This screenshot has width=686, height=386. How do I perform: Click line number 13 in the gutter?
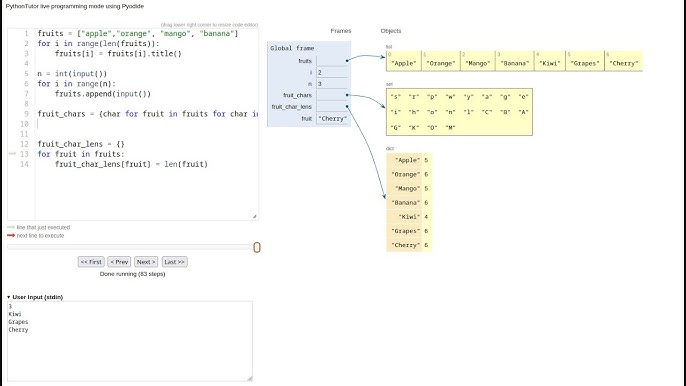click(x=24, y=154)
